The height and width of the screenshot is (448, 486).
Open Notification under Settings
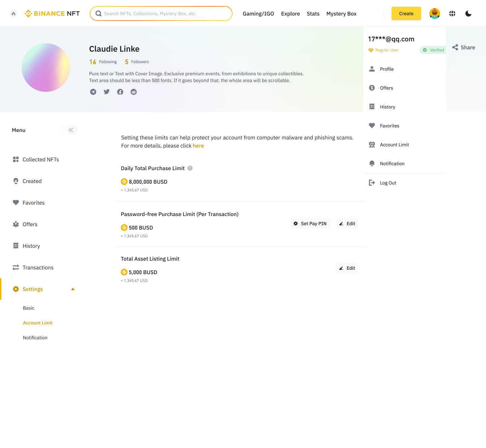click(x=35, y=338)
